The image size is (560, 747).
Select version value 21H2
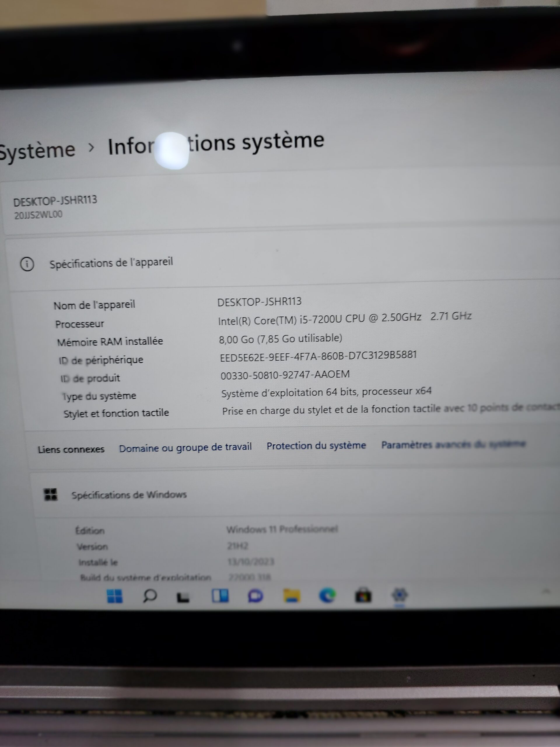(238, 546)
